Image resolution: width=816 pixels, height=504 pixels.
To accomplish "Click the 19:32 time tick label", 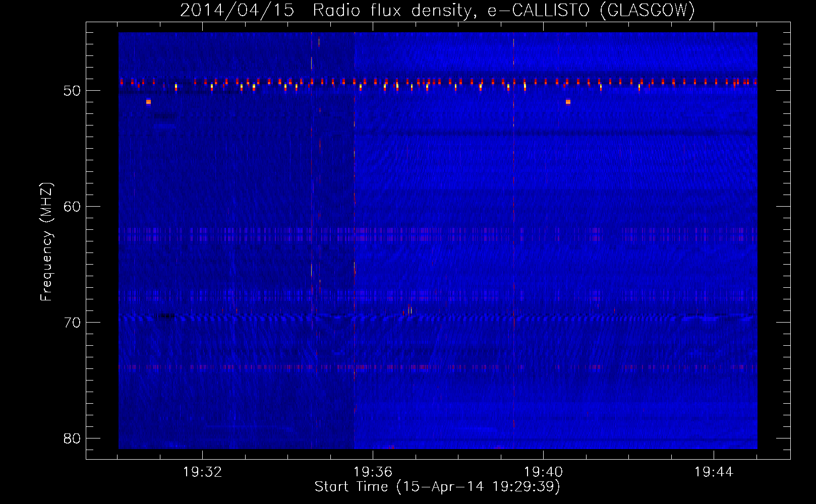I will click(202, 472).
